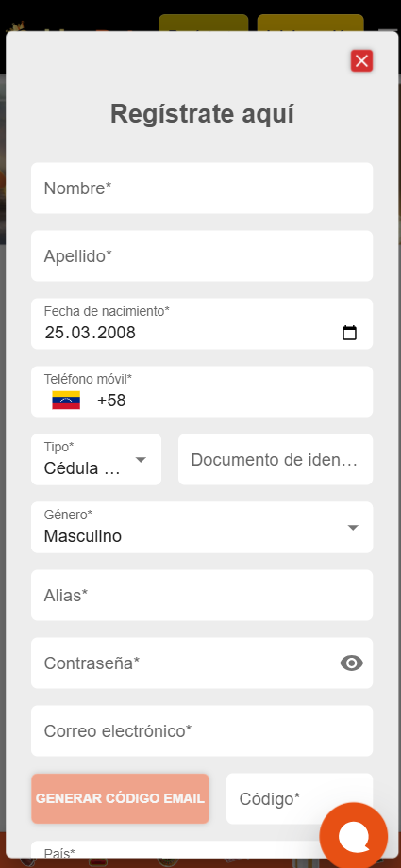
Task: Close the registration dialog with red X
Action: (x=361, y=61)
